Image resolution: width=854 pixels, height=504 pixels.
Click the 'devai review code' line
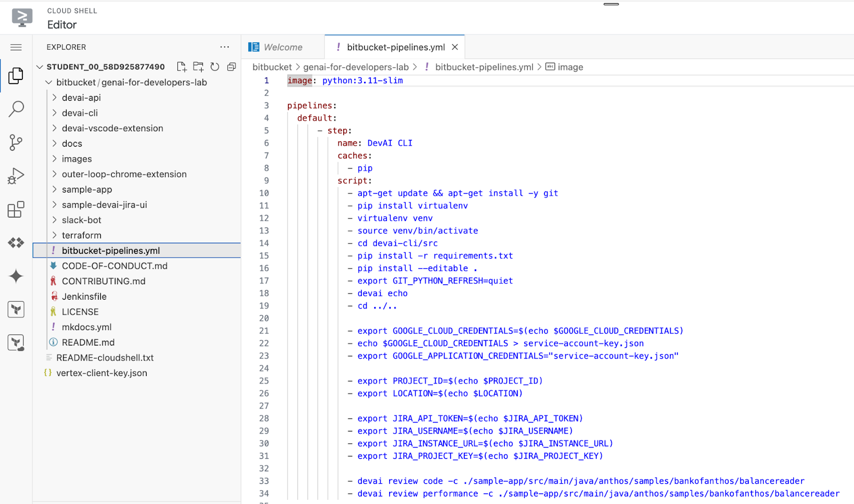[x=581, y=481]
